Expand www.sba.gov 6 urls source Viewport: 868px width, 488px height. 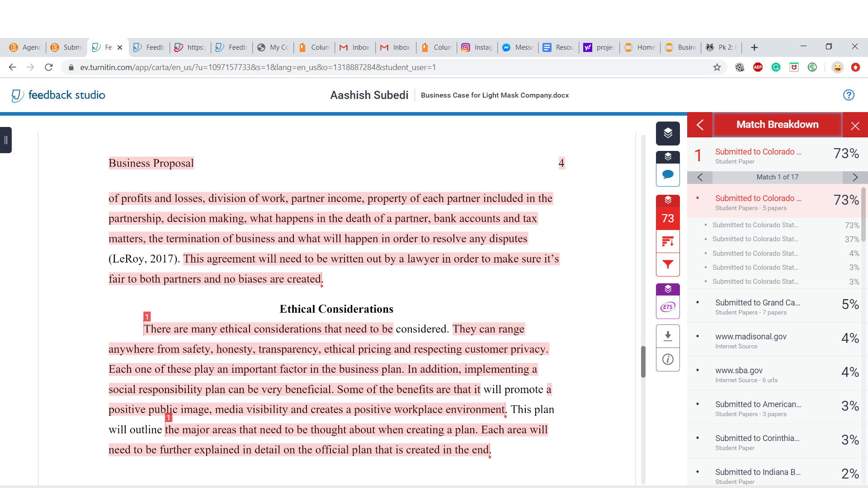click(x=774, y=374)
